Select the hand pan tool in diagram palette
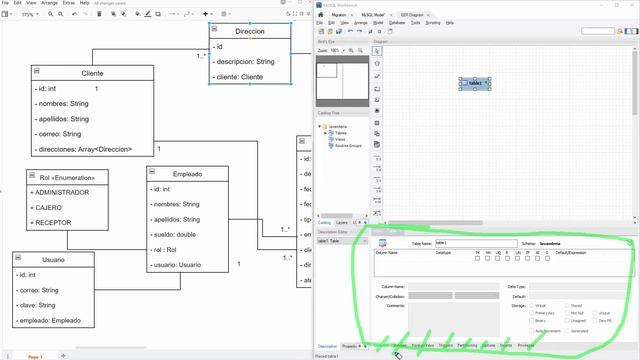 377,64
